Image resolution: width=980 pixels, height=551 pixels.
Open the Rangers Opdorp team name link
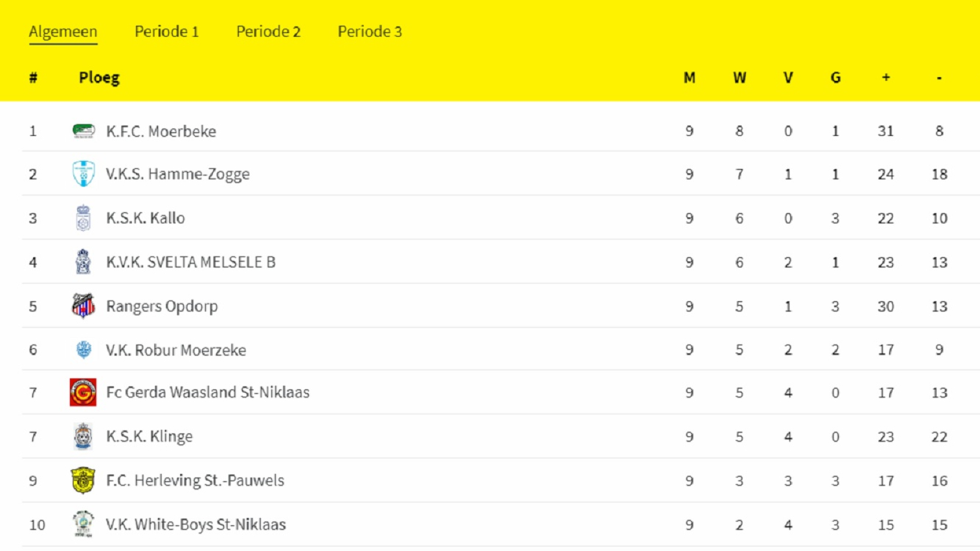pyautogui.click(x=162, y=306)
